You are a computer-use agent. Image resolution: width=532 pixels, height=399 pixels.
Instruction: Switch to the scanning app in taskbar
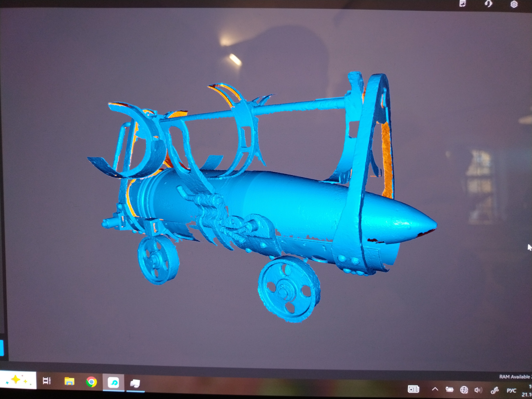[113, 382]
